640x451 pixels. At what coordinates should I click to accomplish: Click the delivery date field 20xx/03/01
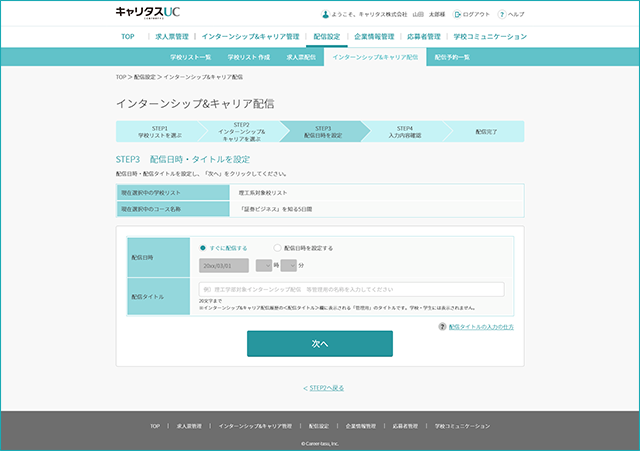[224, 265]
